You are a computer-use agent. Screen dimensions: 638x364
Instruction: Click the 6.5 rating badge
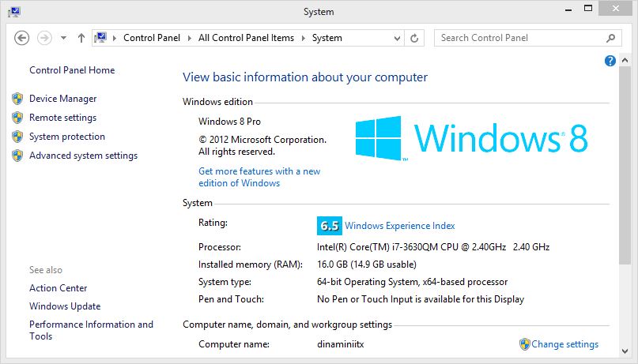coord(329,226)
